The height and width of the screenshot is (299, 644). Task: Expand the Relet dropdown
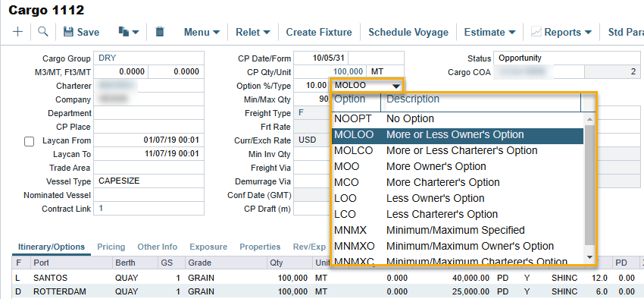tap(252, 32)
